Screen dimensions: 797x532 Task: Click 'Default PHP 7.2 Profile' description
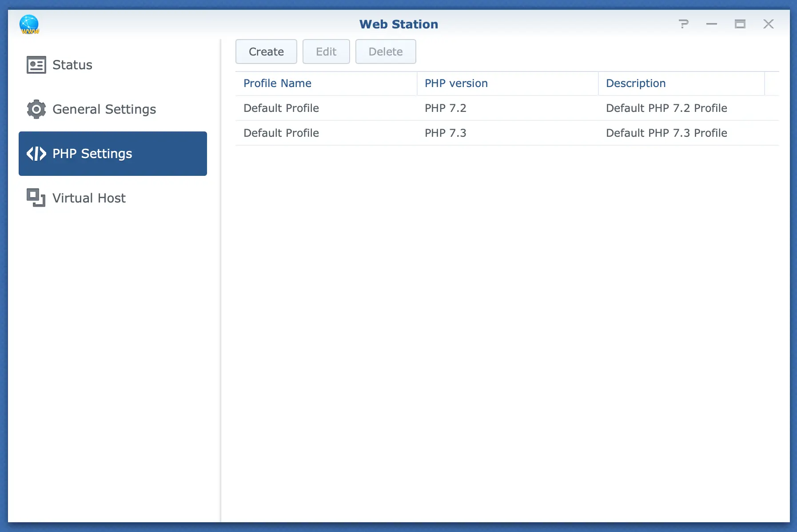pyautogui.click(x=666, y=108)
